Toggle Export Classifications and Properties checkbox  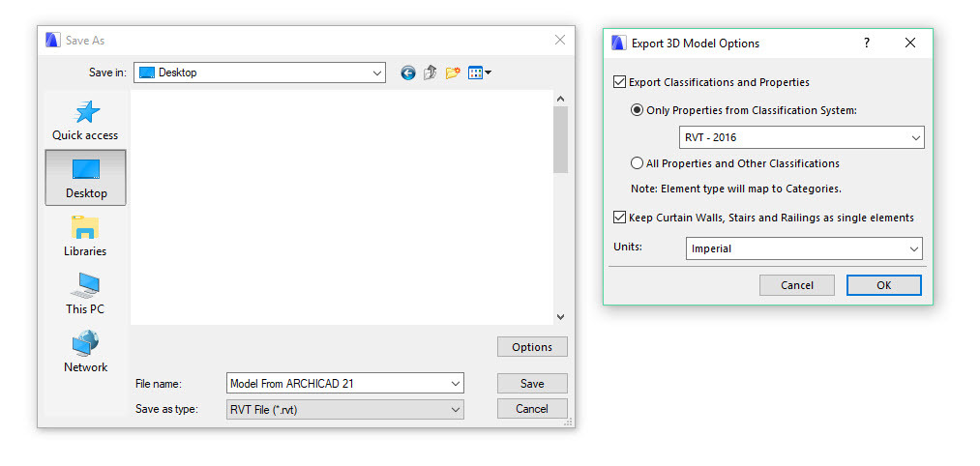620,82
